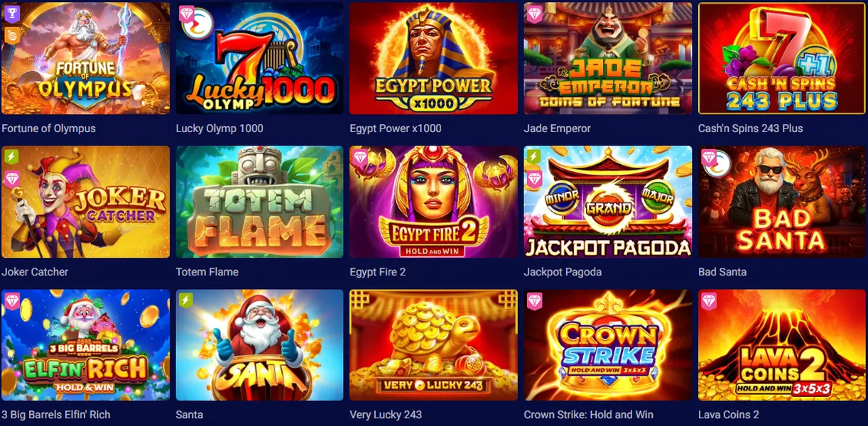Image resolution: width=868 pixels, height=426 pixels.
Task: Click the diamond badge on 3 Big Barrels
Action: pyautogui.click(x=12, y=300)
